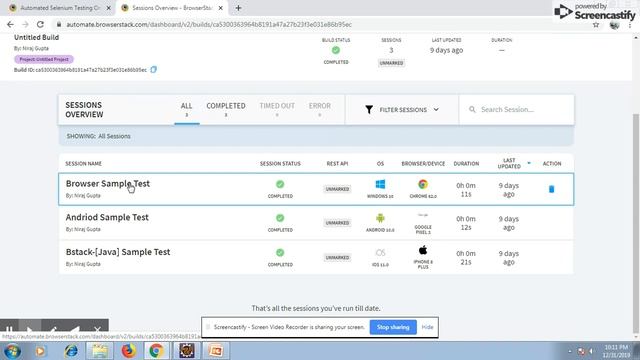Bookmark this page with the star icon
640x360 pixels.
point(596,25)
